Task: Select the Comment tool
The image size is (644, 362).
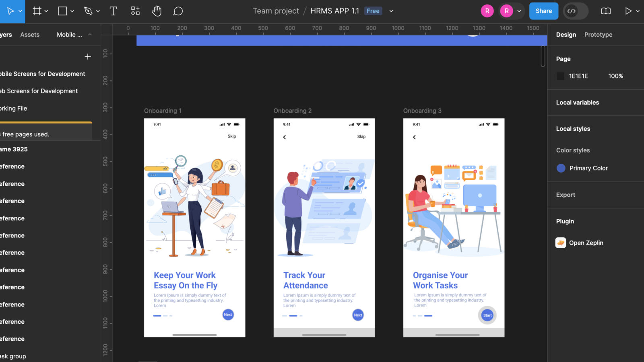Action: pyautogui.click(x=178, y=11)
